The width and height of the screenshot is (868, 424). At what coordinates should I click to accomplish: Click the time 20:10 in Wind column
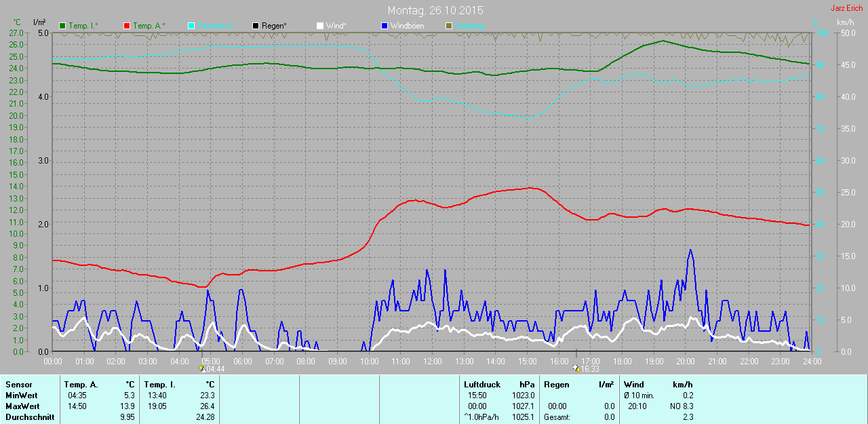click(638, 406)
